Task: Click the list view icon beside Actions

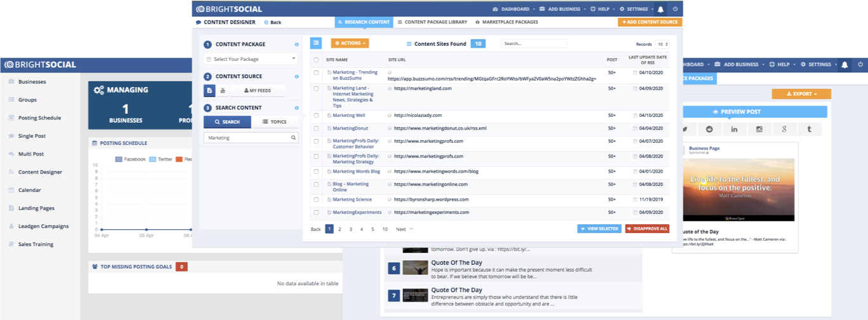Action: (316, 43)
